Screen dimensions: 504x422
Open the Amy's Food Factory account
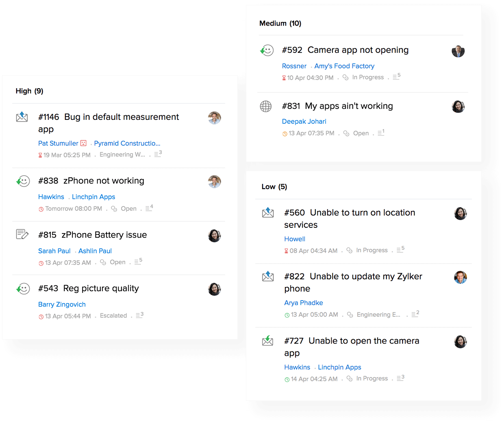click(x=344, y=66)
